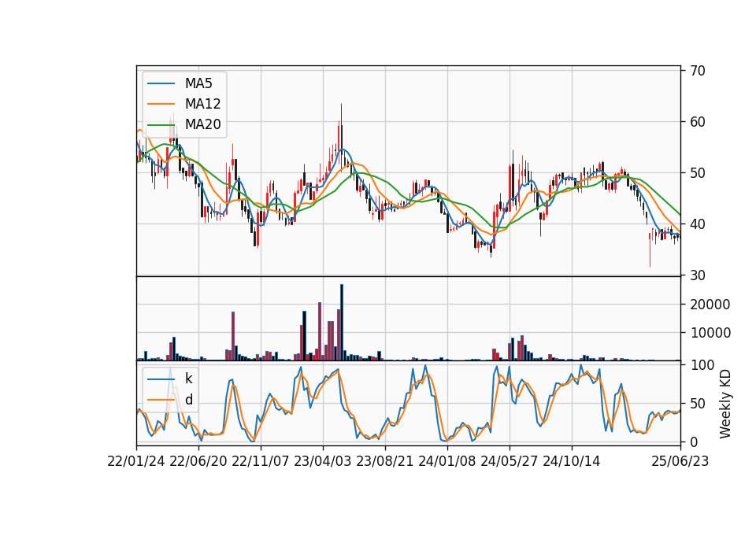Click the volume axis value 20000
The image size is (756, 543).
coord(710,305)
